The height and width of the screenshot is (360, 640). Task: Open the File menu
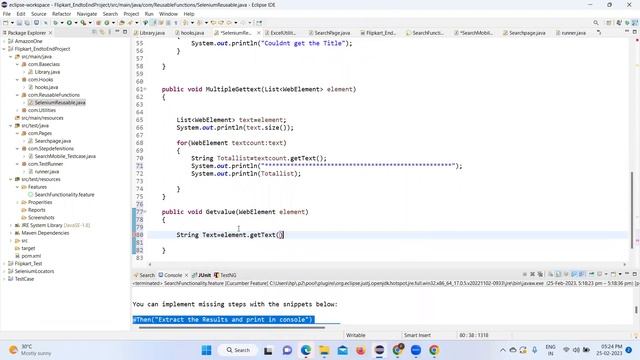[7, 14]
